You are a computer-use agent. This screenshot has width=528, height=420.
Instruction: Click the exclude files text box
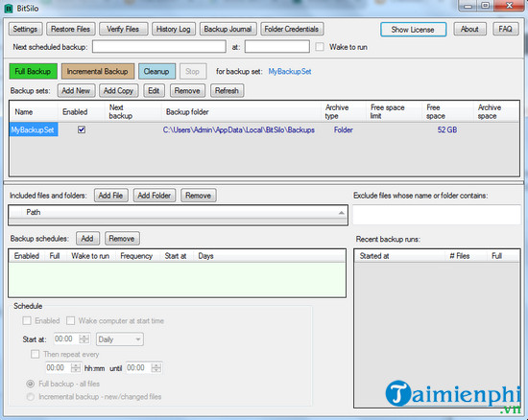tap(437, 215)
